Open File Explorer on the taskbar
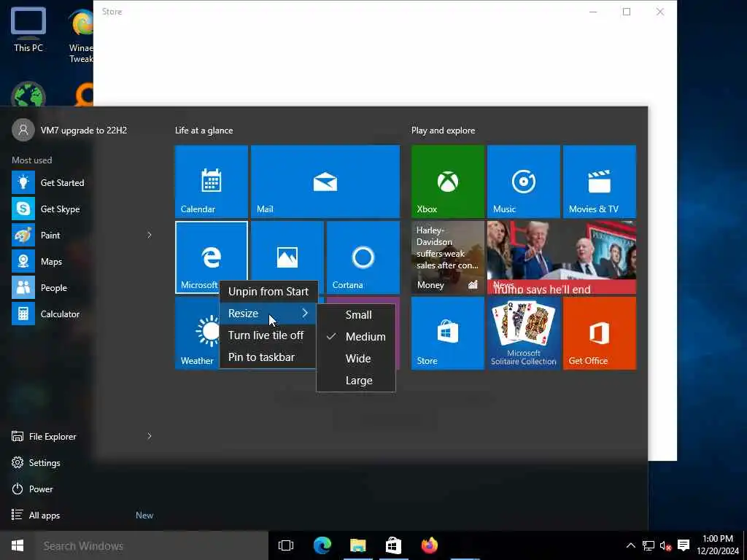 357,545
